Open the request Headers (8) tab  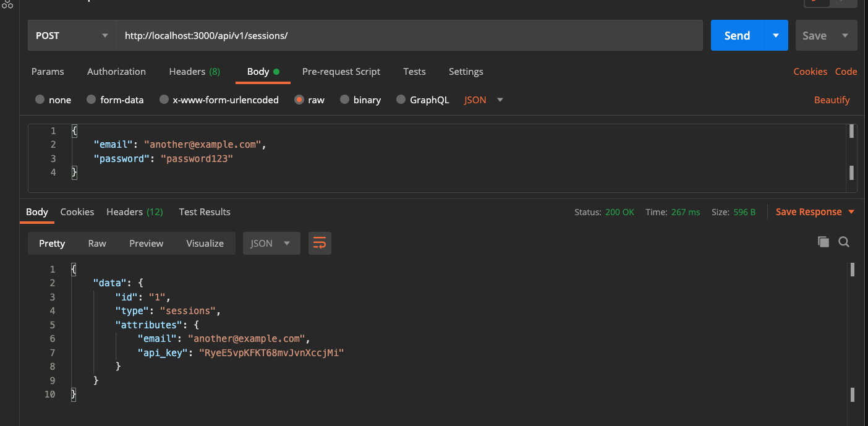194,71
